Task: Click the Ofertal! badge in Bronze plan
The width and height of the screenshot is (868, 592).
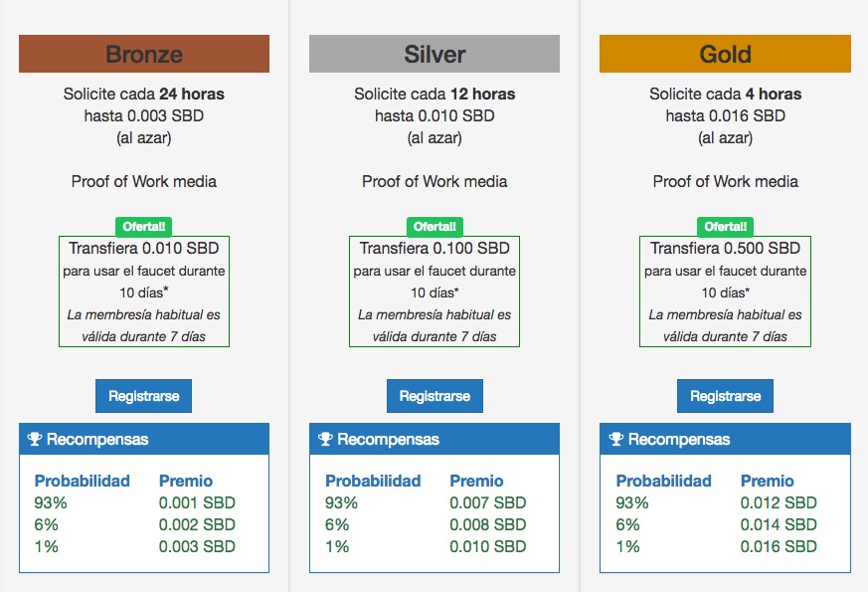Action: [144, 227]
